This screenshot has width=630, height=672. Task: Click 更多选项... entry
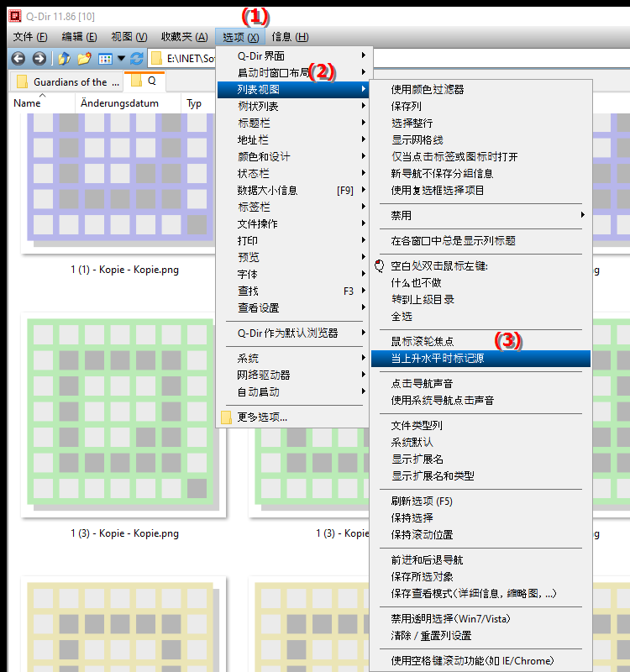pyautogui.click(x=293, y=417)
